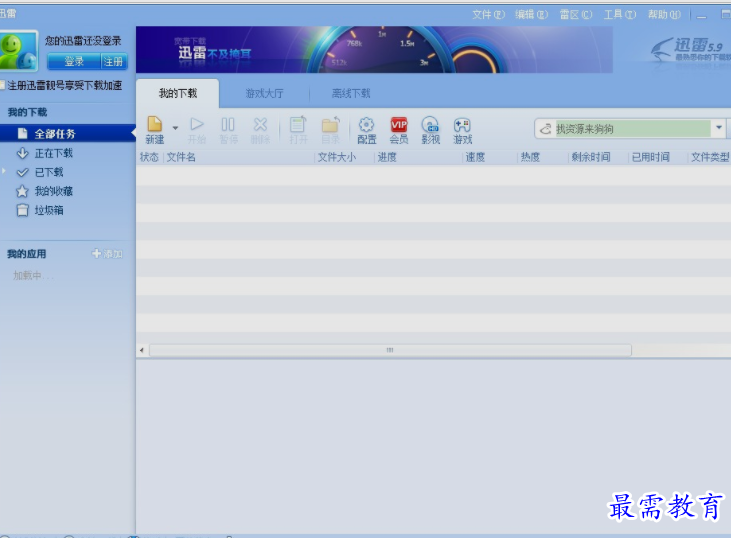Image resolution: width=731 pixels, height=538 pixels.
Task: Sort by 状态 column header
Action: point(149,157)
